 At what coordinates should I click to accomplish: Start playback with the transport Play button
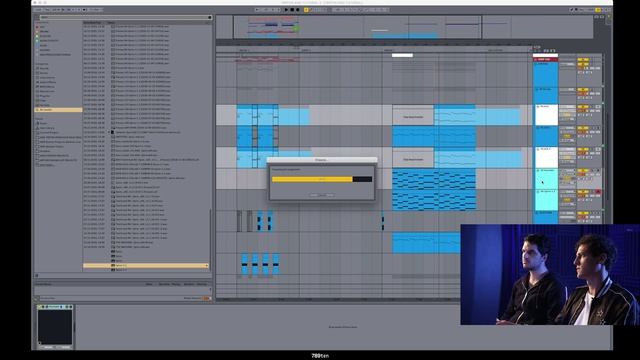coord(286,9)
